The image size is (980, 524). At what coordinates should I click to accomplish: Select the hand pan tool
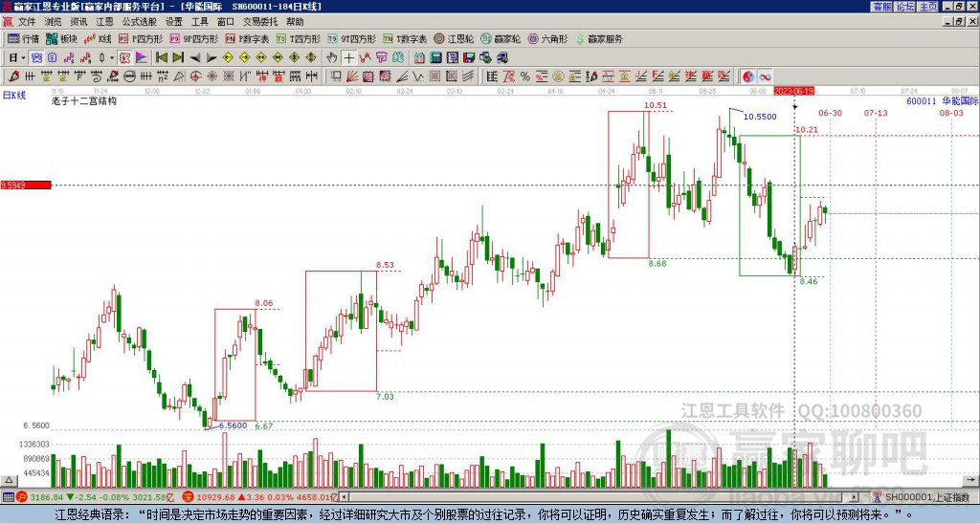tap(332, 58)
